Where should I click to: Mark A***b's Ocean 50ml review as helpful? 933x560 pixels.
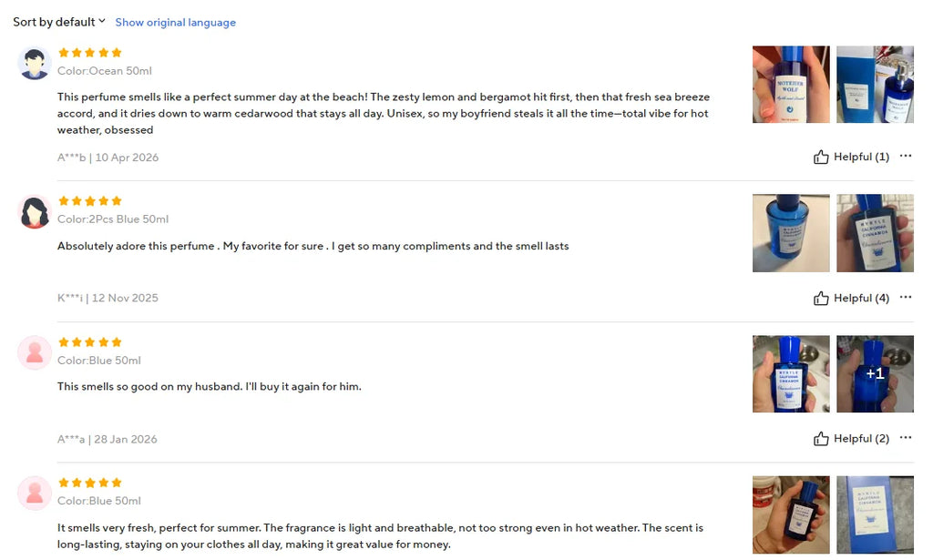tap(851, 157)
